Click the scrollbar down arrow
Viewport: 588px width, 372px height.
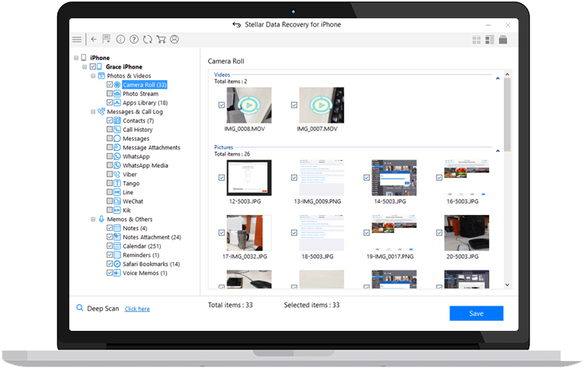(x=507, y=285)
